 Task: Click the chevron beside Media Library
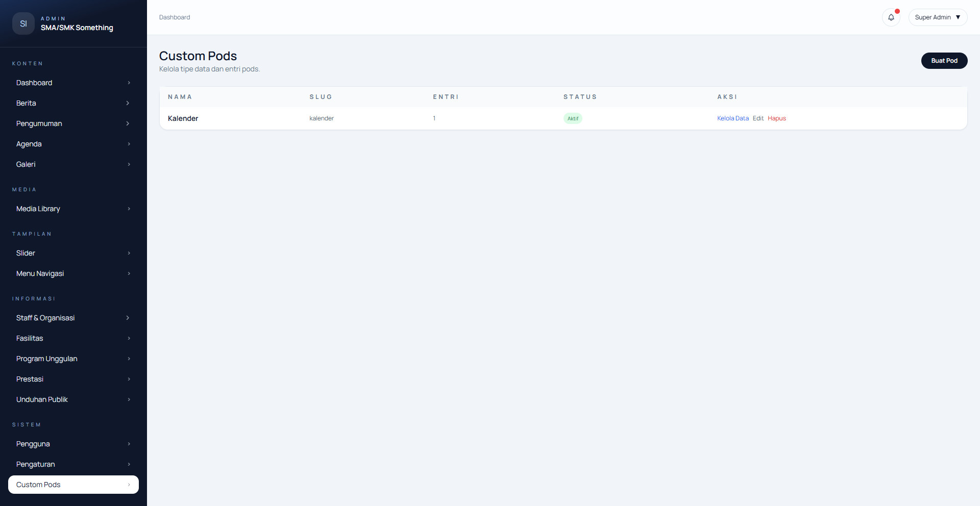[x=129, y=209]
